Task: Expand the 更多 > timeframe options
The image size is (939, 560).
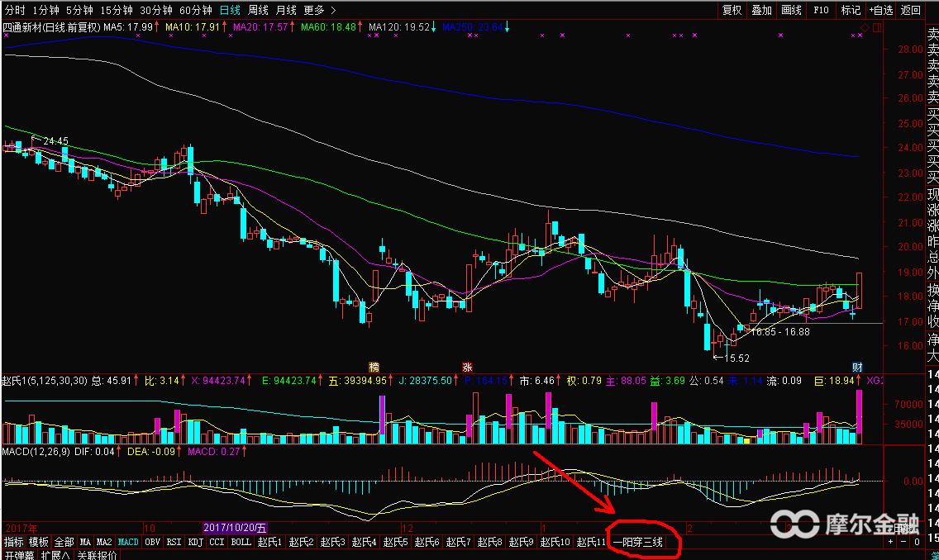Action: tap(320, 10)
